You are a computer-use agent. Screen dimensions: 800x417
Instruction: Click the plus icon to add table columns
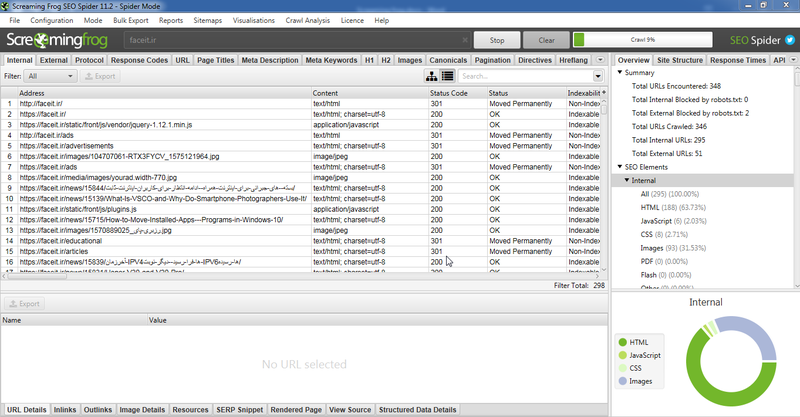point(604,92)
